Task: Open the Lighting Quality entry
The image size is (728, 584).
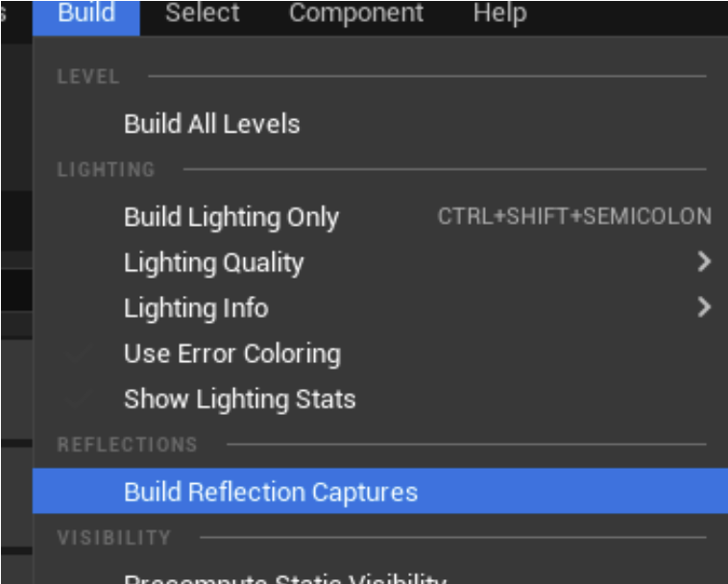Action: (x=213, y=262)
